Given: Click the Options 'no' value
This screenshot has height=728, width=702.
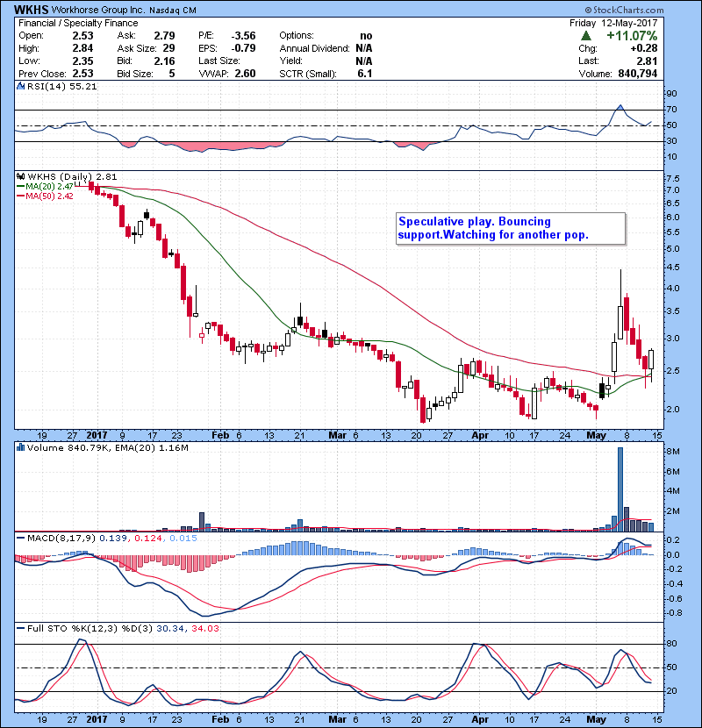Looking at the screenshot, I should (x=366, y=36).
